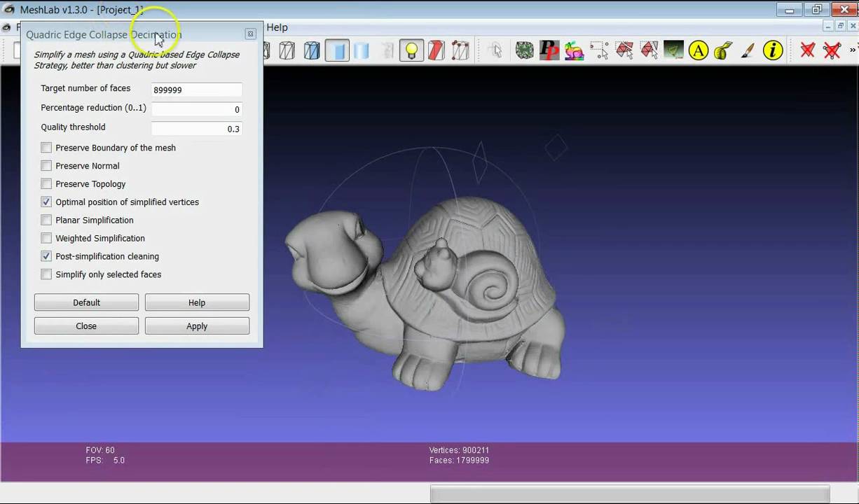Image resolution: width=859 pixels, height=504 pixels.
Task: Delete selected faces with first red X
Action: 808,50
